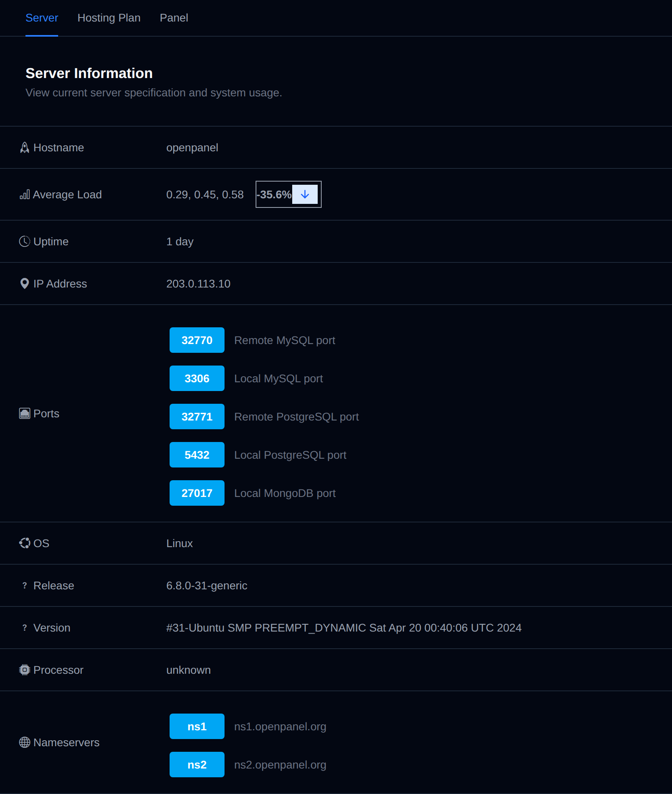Image resolution: width=672 pixels, height=794 pixels.
Task: Click the hostname value openpanel
Action: point(192,148)
